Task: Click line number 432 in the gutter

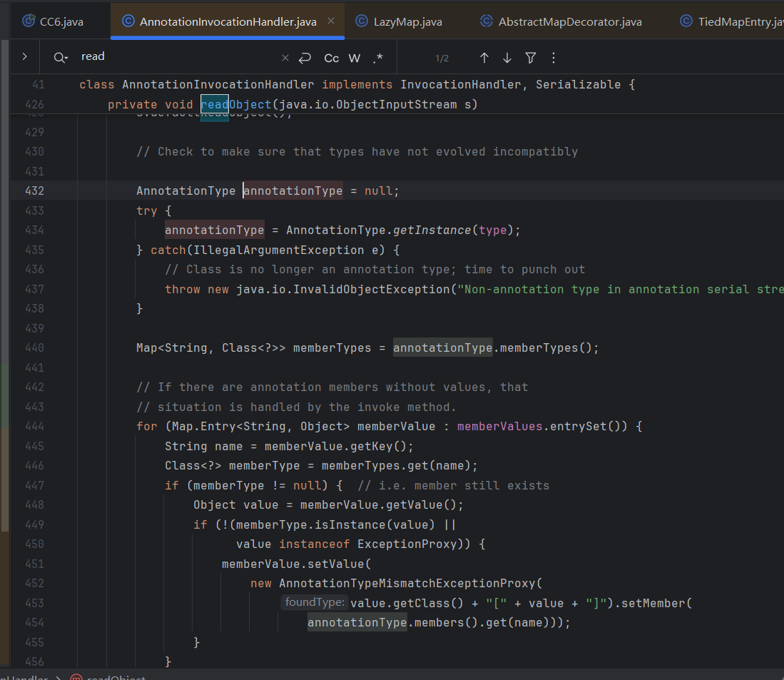Action: pyautogui.click(x=34, y=191)
